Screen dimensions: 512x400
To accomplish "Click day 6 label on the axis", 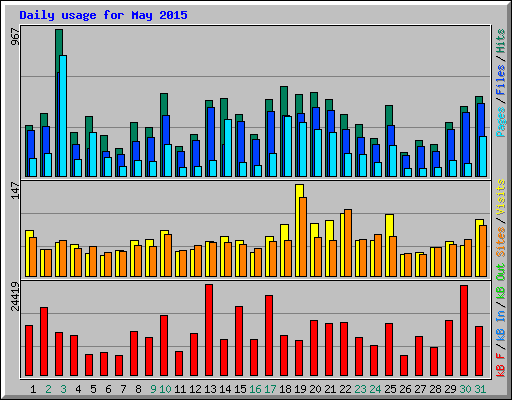I will pos(108,389).
